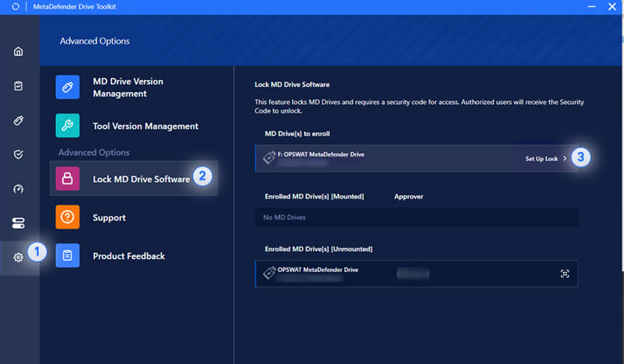Close the MetaDefender Drive Toolkit window
The width and height of the screenshot is (624, 364).
pyautogui.click(x=612, y=7)
